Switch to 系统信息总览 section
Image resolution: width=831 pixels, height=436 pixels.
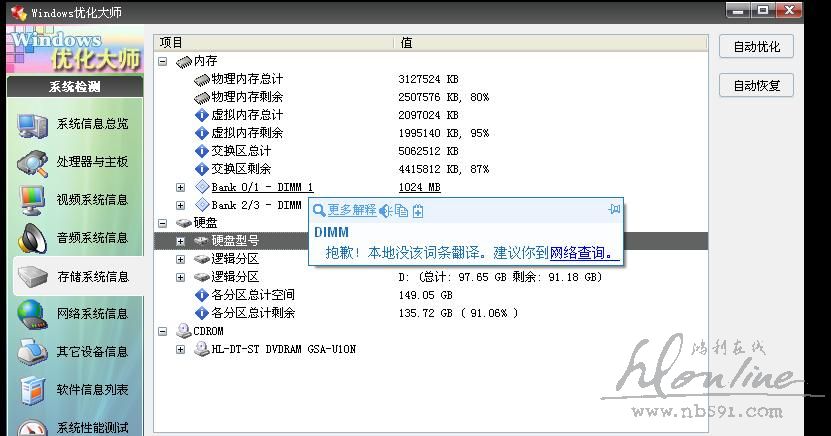93,124
